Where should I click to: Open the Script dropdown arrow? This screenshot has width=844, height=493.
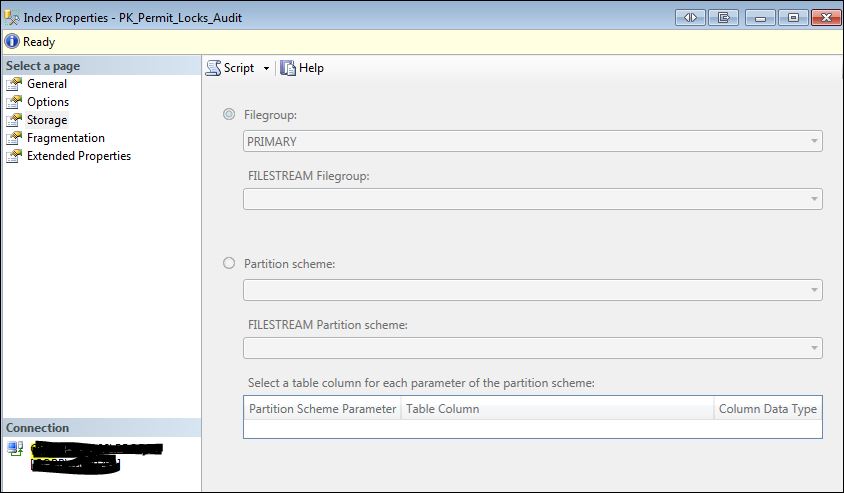click(x=266, y=69)
